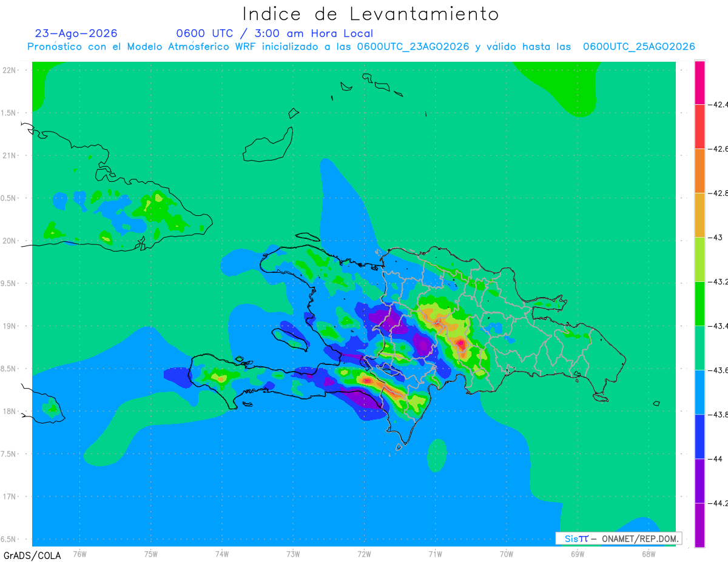Image resolution: width=728 pixels, height=562 pixels.
Task: Click the '76W' longitude axis label
Action: pyautogui.click(x=79, y=554)
